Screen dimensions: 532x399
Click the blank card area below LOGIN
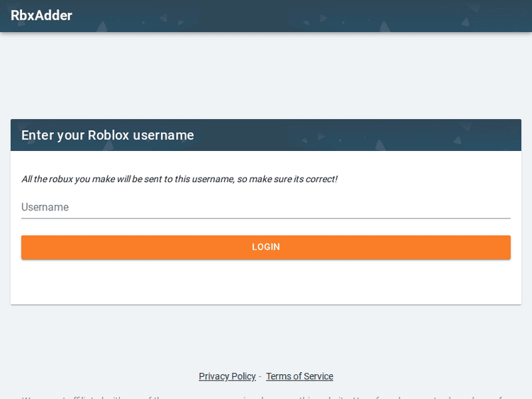point(265,283)
